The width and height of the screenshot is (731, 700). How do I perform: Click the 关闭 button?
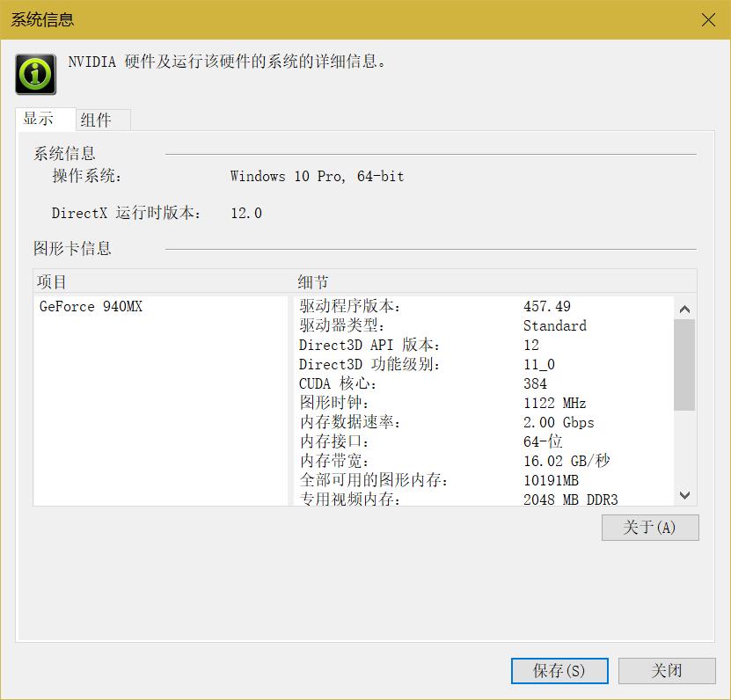click(667, 671)
